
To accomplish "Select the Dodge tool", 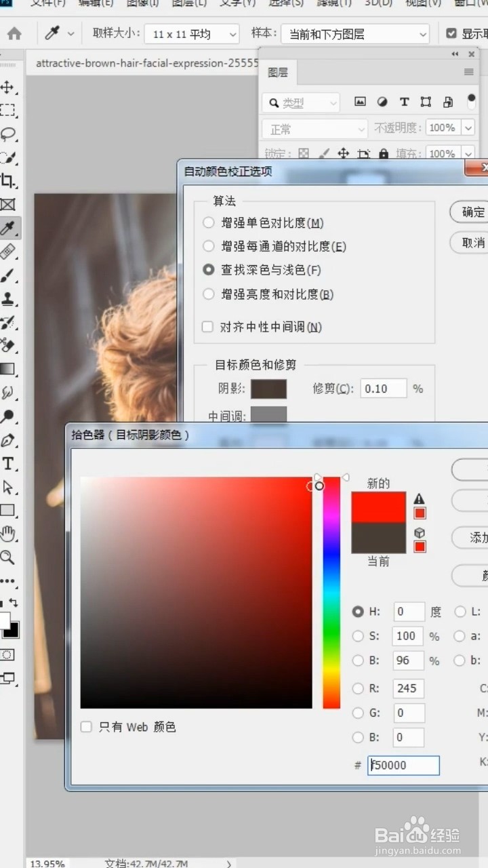I will (8, 416).
